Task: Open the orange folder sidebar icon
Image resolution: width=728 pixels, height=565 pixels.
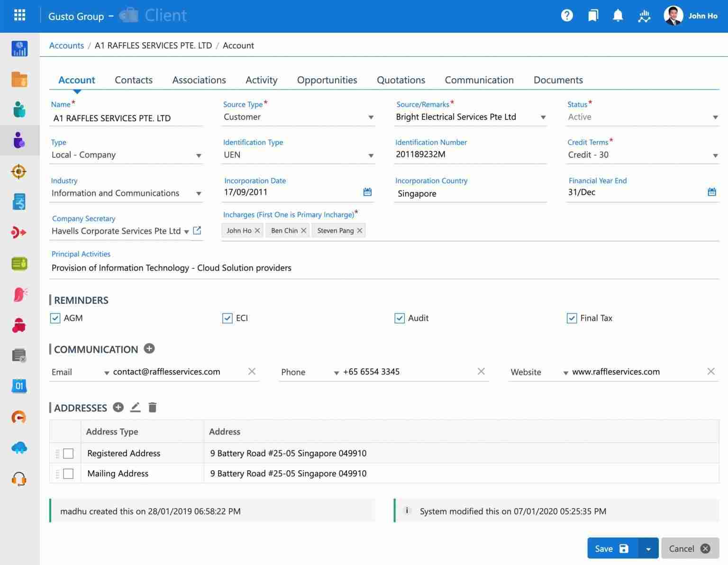Action: tap(19, 79)
